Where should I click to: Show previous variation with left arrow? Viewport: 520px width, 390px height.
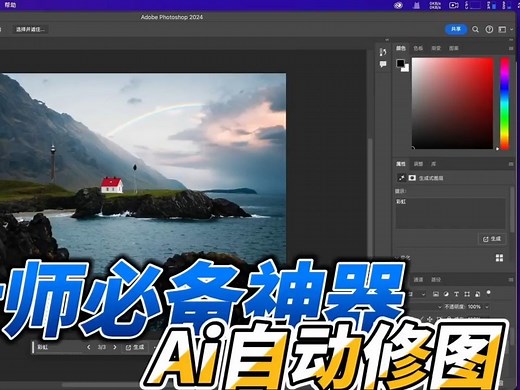88,347
